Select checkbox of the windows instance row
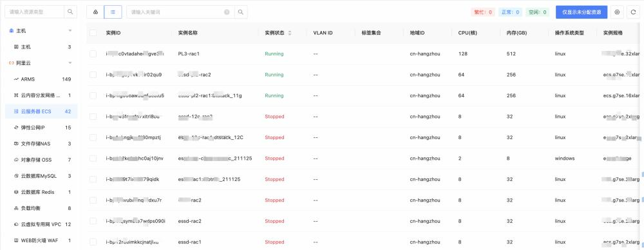The height and width of the screenshot is (250, 644). 93,159
